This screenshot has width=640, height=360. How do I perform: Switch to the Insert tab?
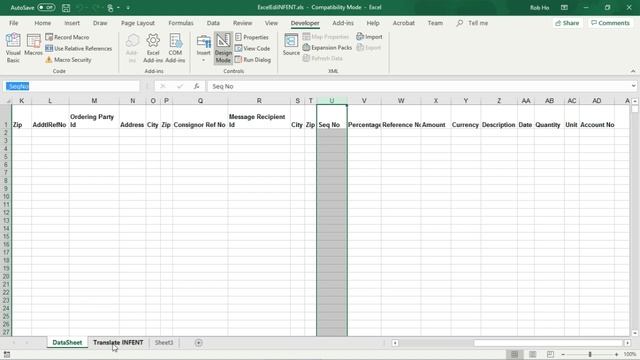72,23
